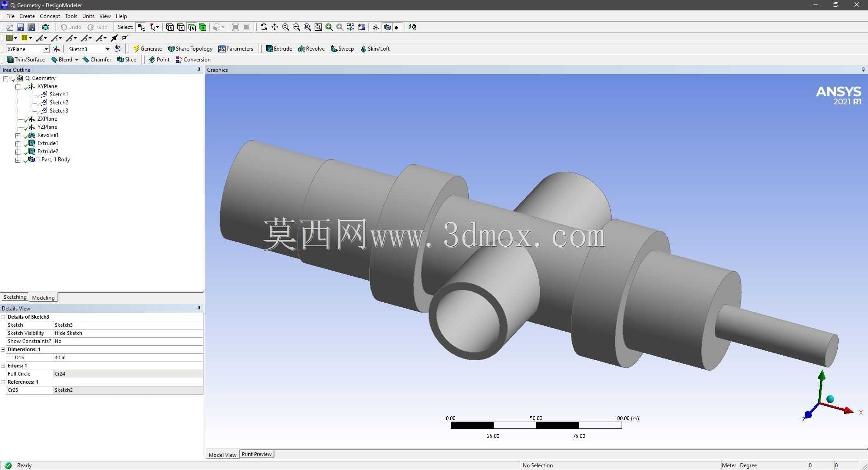This screenshot has width=868, height=470.
Task: Click the Conversion tool
Action: pyautogui.click(x=193, y=60)
